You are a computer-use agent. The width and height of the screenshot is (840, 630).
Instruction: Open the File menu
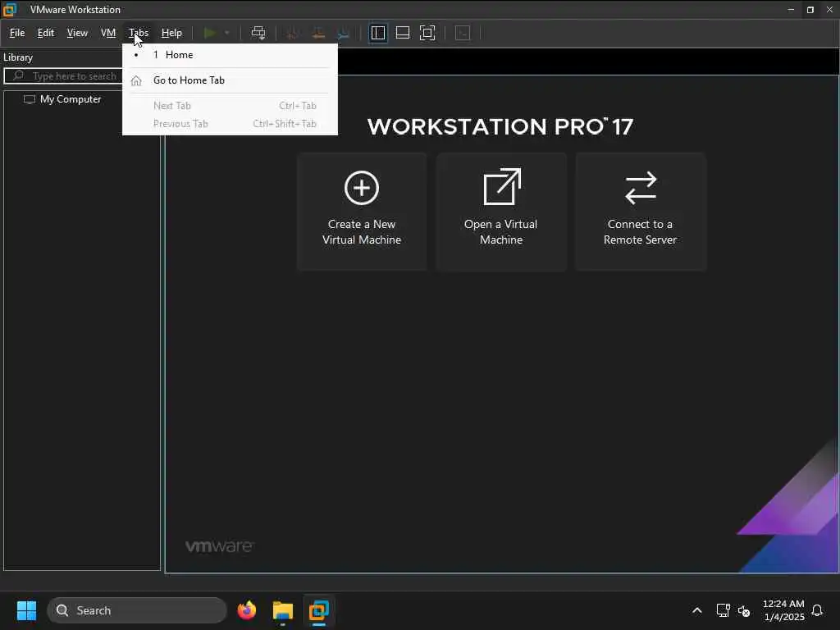[17, 33]
